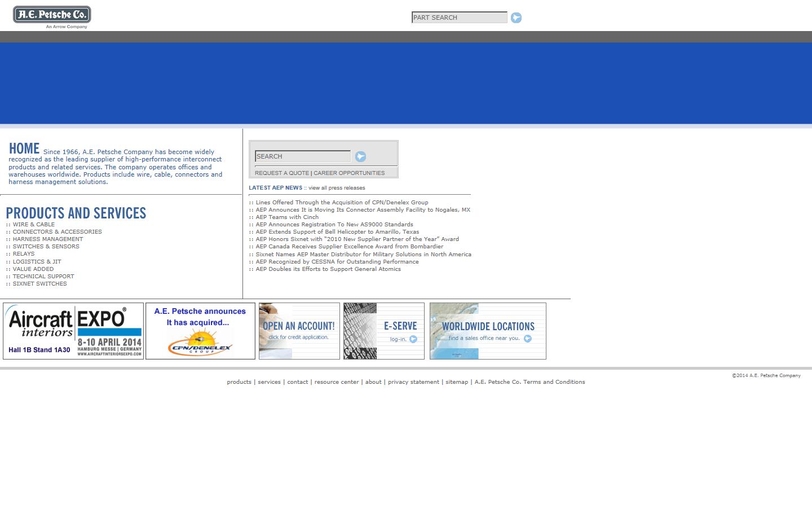Click the Worldwide Locations arrow icon
Screen dimensions: 812x508
[527, 339]
